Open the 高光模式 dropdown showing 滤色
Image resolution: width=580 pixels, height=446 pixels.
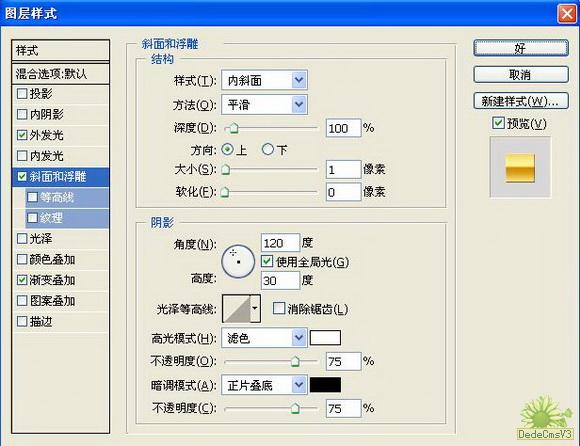click(264, 338)
